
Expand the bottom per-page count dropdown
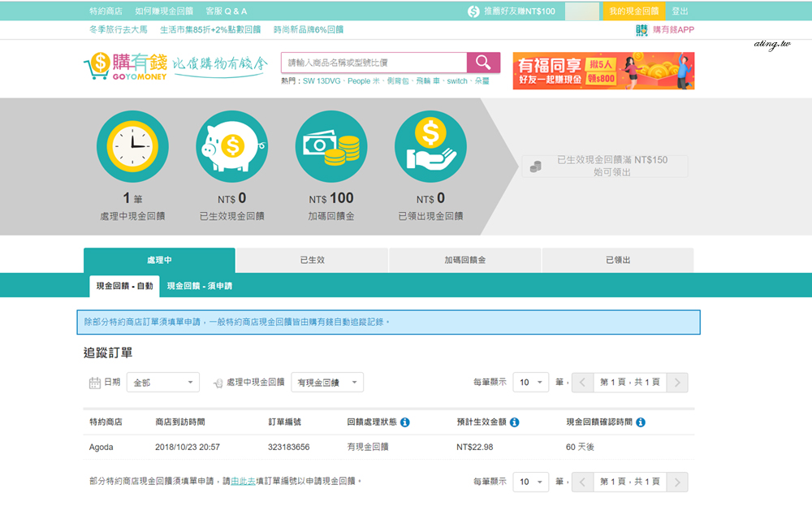pyautogui.click(x=531, y=482)
